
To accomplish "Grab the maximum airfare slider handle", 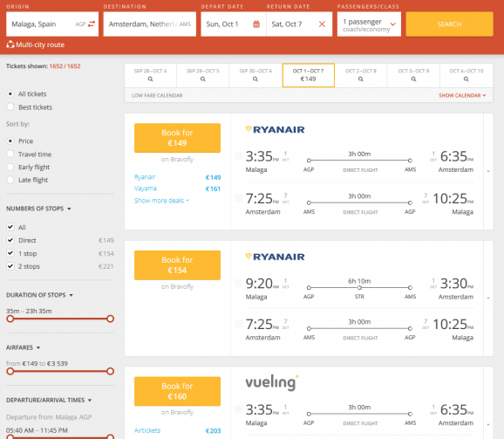I will 110,372.
